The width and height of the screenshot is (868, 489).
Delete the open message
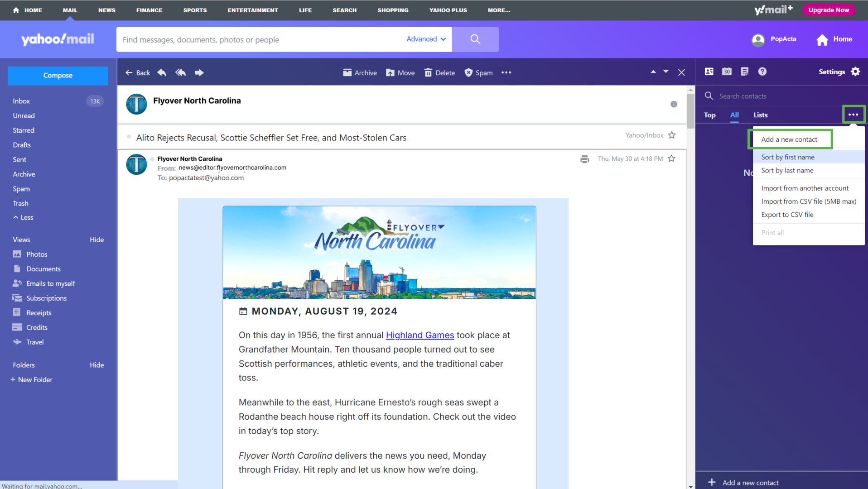[439, 72]
